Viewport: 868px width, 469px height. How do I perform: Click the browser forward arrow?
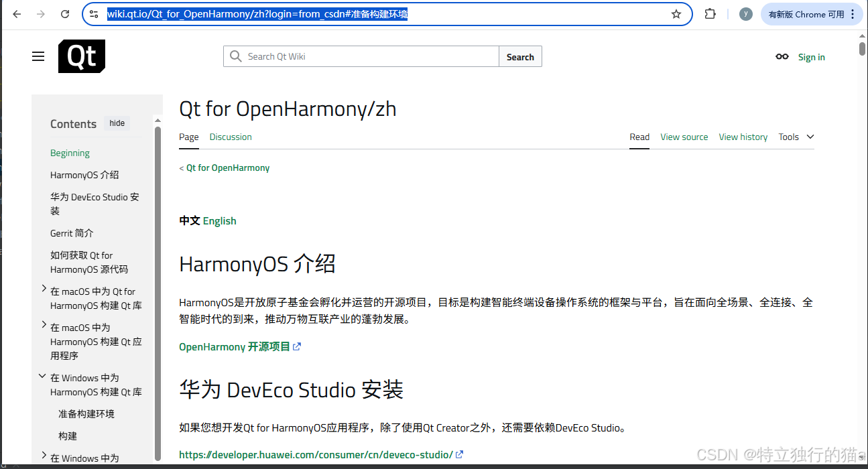41,14
